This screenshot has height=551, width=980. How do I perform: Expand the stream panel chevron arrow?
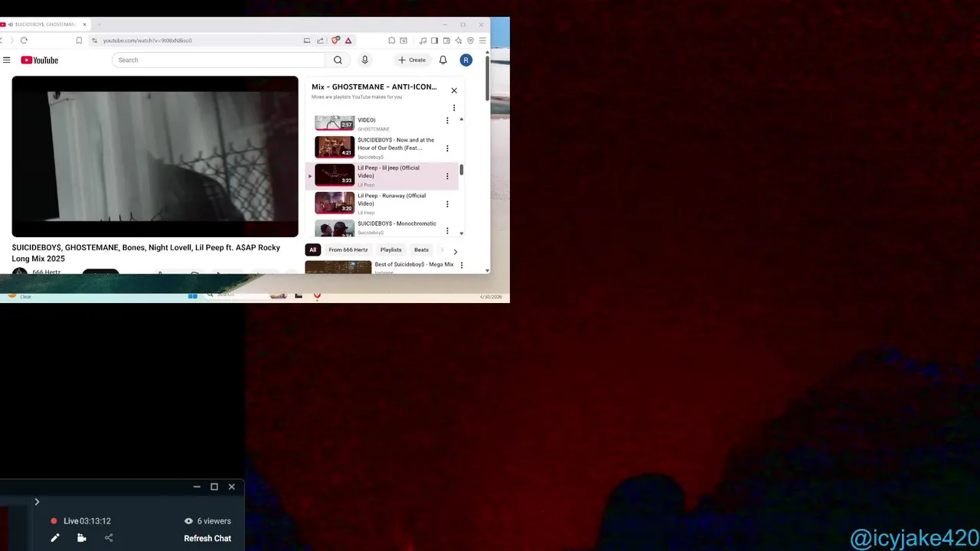(37, 502)
